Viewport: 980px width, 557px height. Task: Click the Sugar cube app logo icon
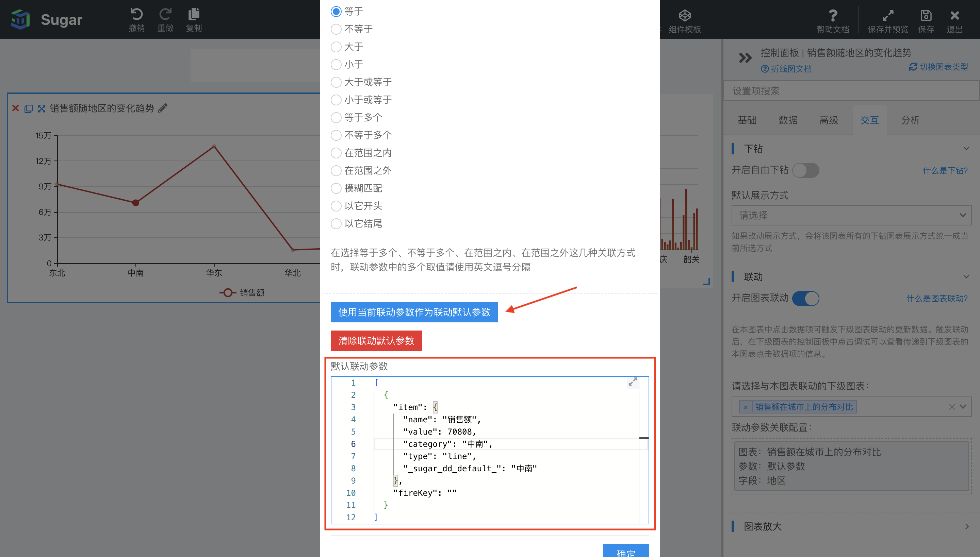pyautogui.click(x=19, y=19)
